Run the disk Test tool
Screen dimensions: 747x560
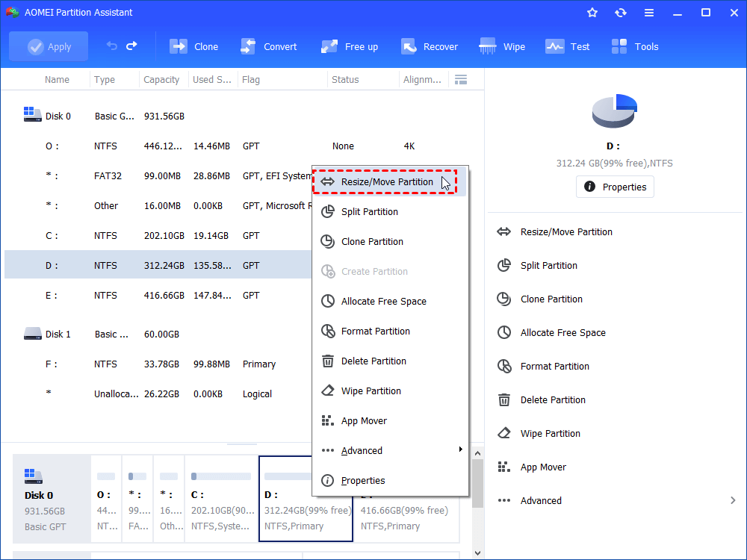point(568,46)
